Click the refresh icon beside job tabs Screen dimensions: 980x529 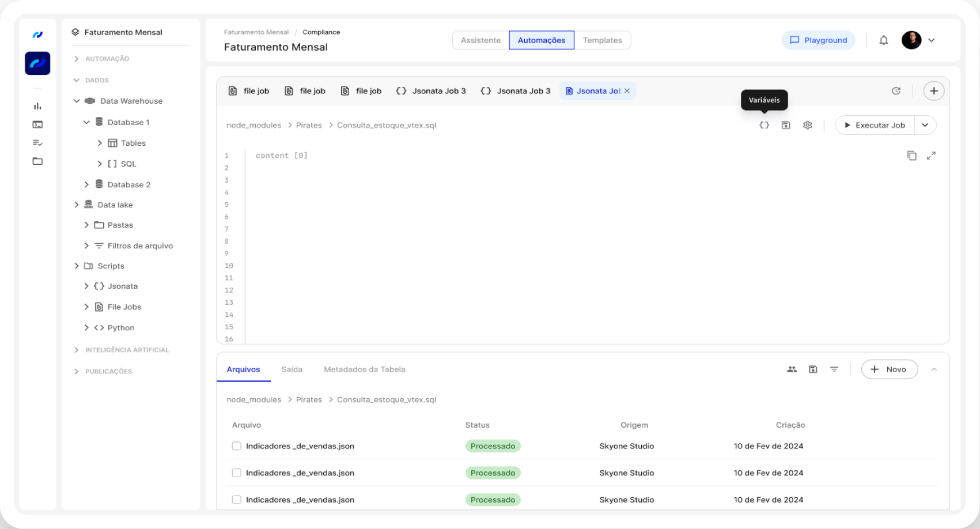pos(896,91)
